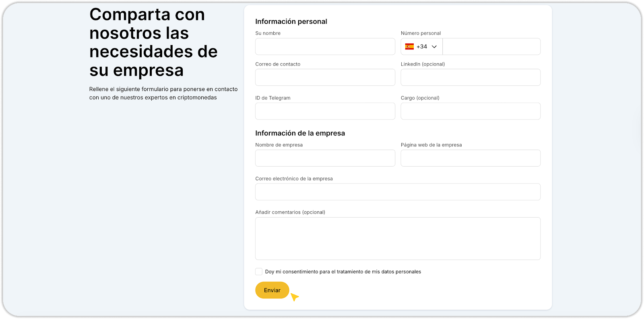Select the 'Correo de contacto' field
Viewport: 644px width, 319px height.
[x=325, y=77]
